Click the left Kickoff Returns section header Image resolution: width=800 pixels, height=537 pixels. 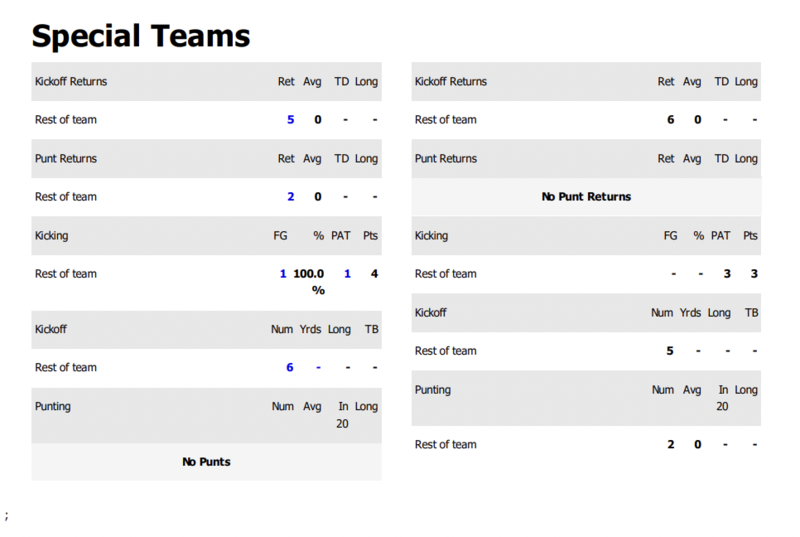click(71, 82)
